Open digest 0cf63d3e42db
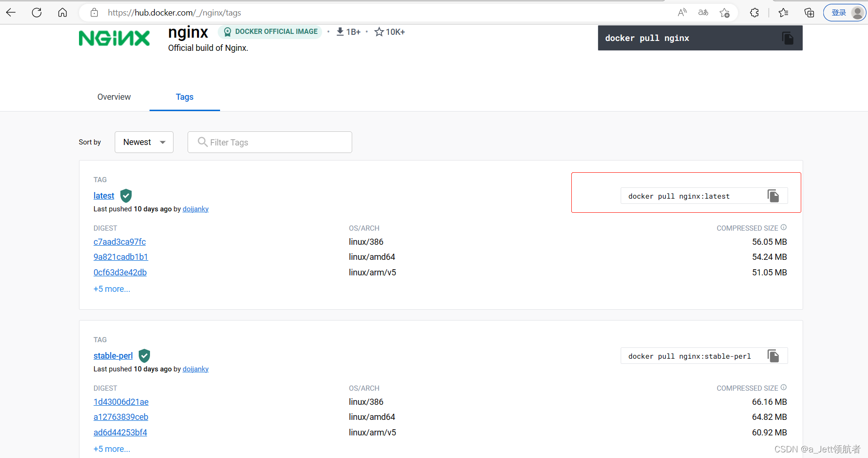The image size is (868, 458). coord(120,273)
